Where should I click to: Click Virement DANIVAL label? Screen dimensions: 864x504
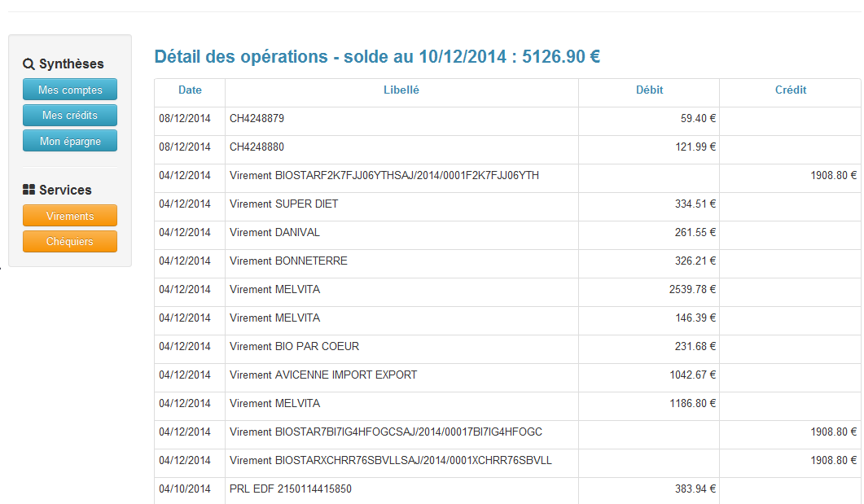(274, 232)
